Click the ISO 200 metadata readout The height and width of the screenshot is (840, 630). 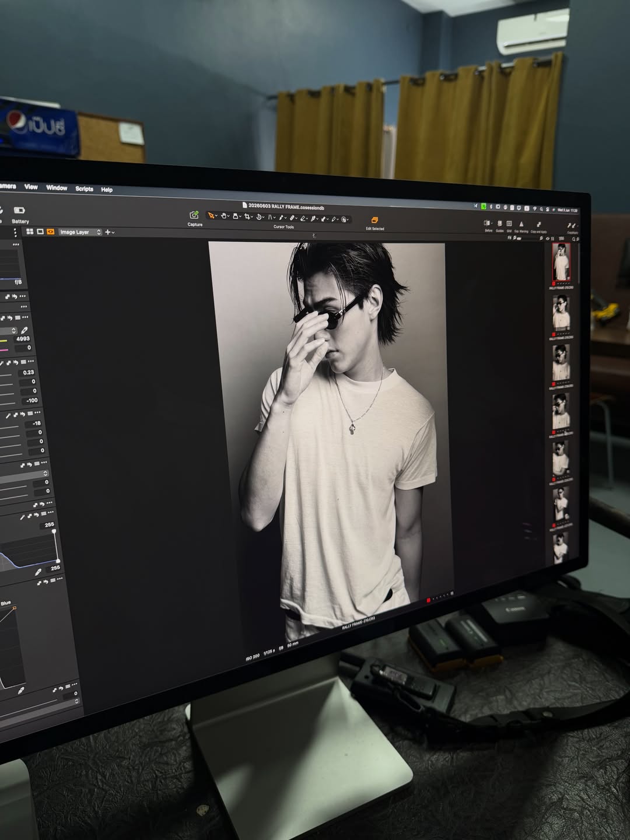coord(253,657)
